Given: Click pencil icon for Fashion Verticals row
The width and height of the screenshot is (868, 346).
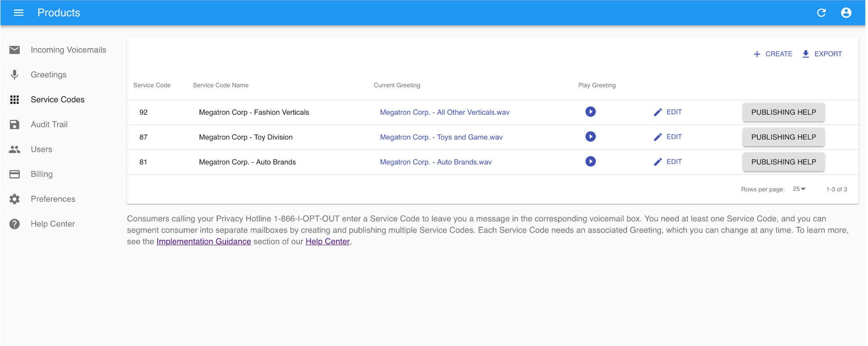Looking at the screenshot, I should click(x=658, y=112).
